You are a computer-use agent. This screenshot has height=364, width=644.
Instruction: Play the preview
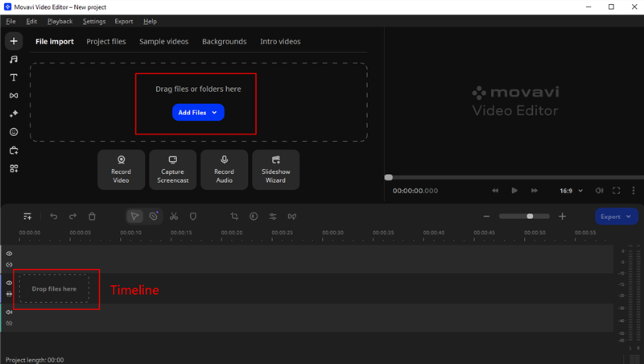514,191
